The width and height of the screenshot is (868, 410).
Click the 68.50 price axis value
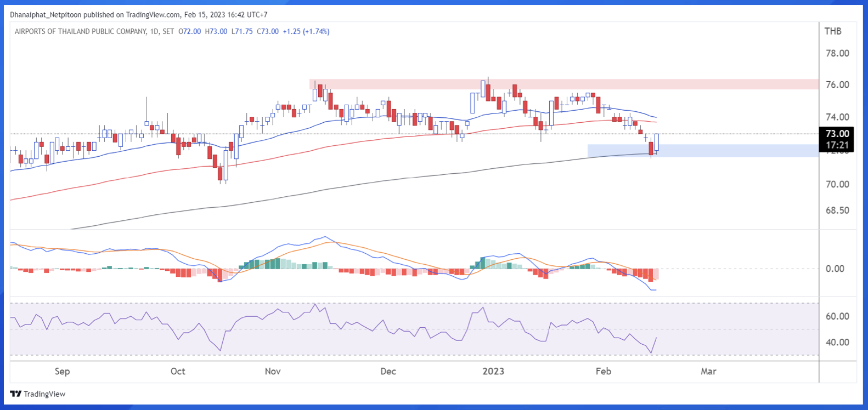point(837,210)
